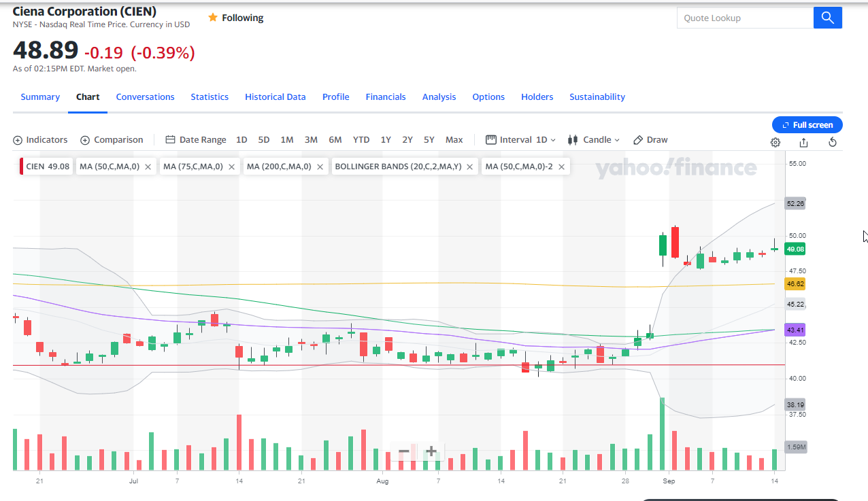
Task: Open Indicators with the plus icon
Action: (x=18, y=140)
